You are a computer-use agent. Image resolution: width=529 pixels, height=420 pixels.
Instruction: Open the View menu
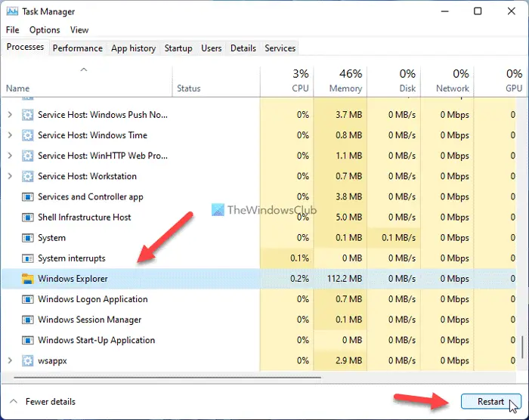pos(79,30)
